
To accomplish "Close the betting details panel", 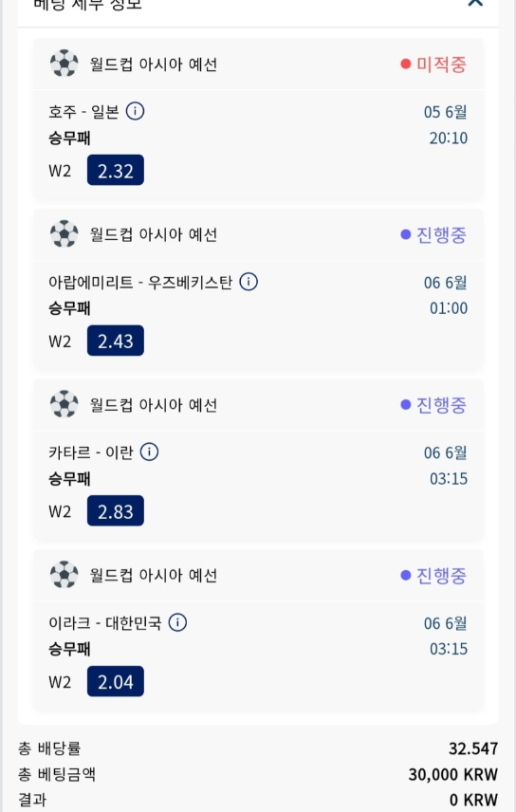I will coord(475,2).
